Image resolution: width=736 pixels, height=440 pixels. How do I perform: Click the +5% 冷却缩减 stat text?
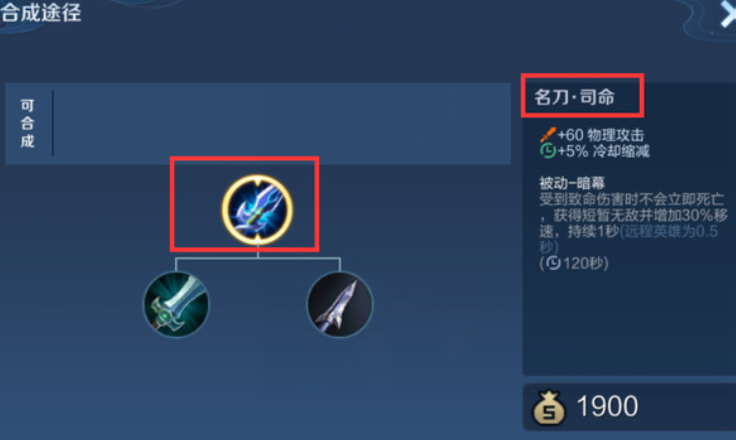[x=603, y=151]
